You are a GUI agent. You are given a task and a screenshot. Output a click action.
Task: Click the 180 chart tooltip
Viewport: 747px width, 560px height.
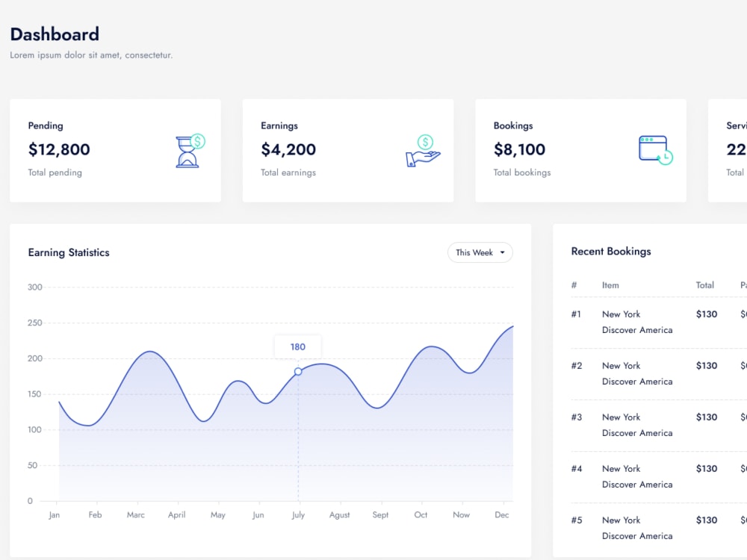[298, 346]
